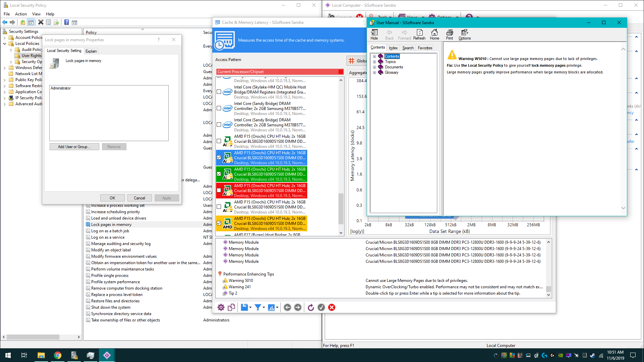Toggle Show/Hide Action Pane icon
644x362 pixels.
click(74, 22)
